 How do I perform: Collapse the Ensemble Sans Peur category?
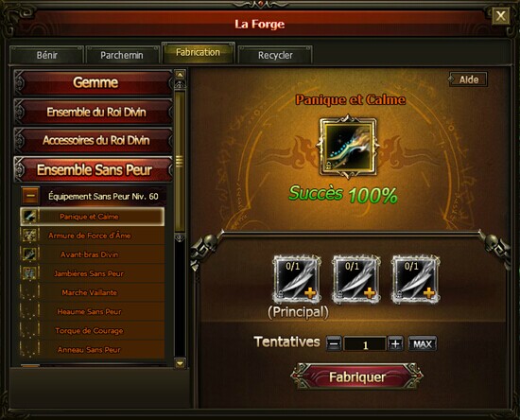(94, 169)
